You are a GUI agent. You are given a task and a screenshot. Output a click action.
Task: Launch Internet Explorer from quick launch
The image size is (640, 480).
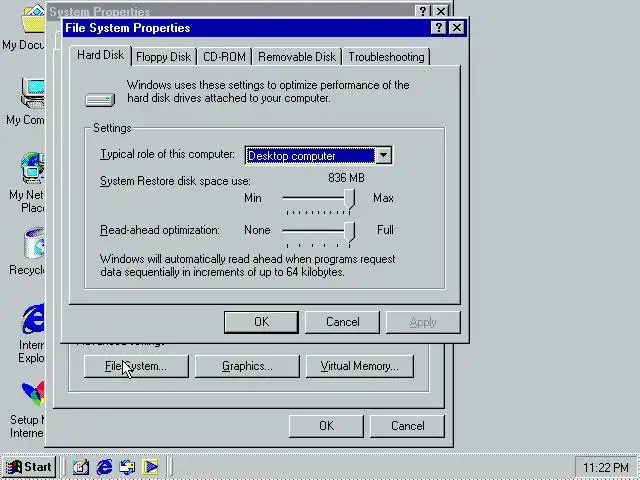pyautogui.click(x=104, y=467)
